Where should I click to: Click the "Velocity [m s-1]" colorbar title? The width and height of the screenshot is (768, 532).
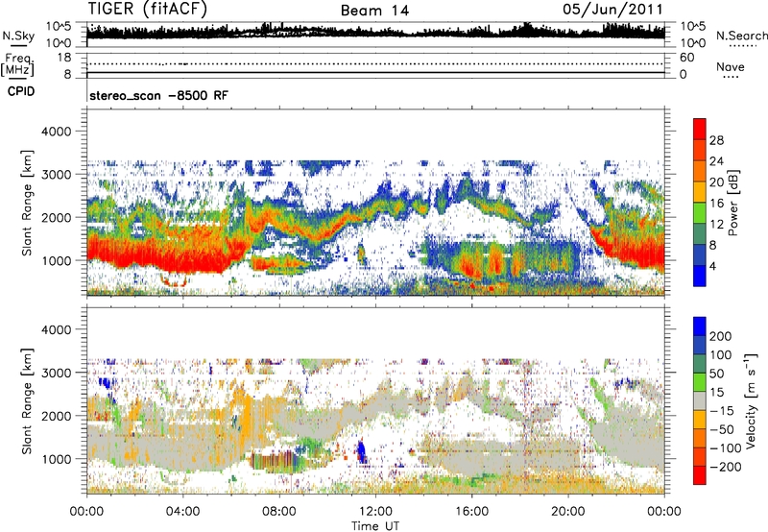point(751,400)
